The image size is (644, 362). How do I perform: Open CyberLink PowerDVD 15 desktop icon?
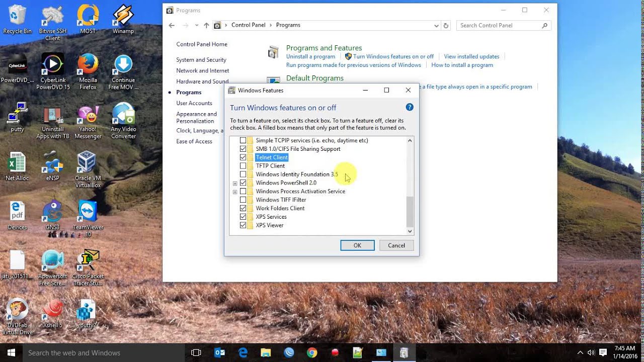click(x=52, y=71)
